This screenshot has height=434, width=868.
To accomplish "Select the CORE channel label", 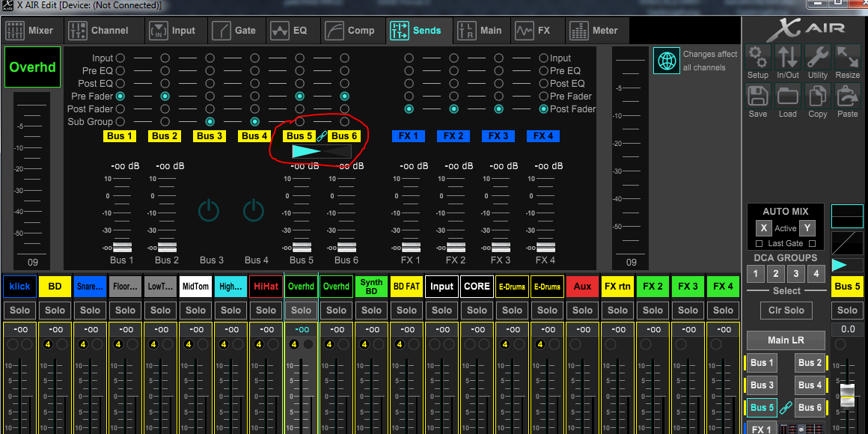I will [x=477, y=287].
